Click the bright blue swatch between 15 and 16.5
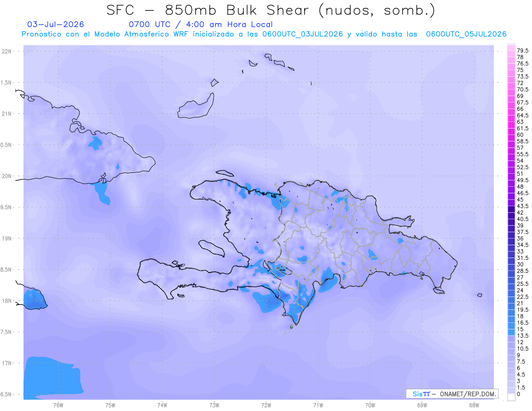Viewport: 532px width, 411px height. [x=511, y=326]
